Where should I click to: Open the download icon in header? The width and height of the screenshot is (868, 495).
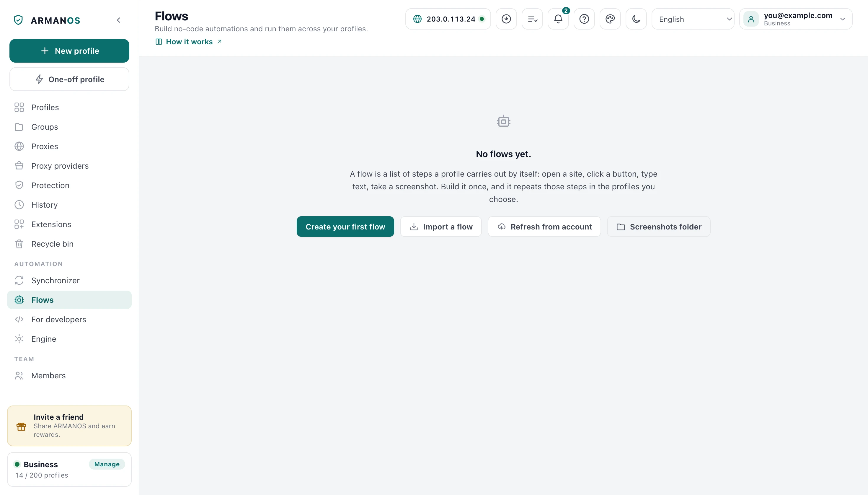tap(506, 19)
